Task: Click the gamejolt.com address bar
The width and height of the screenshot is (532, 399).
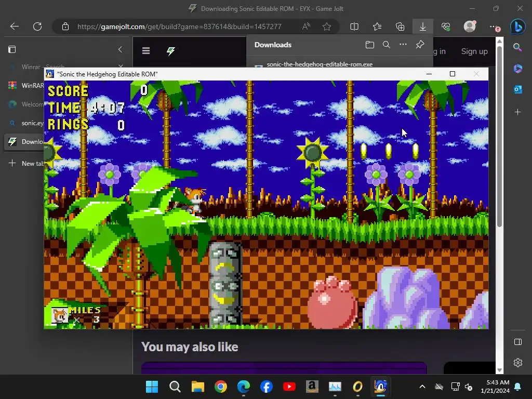Action: [x=179, y=26]
